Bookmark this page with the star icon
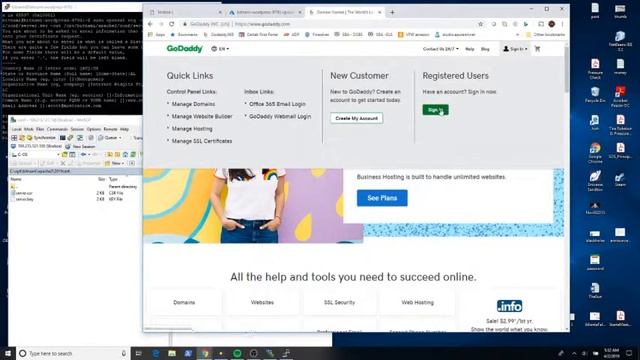This screenshot has height=360, width=640. [x=480, y=24]
